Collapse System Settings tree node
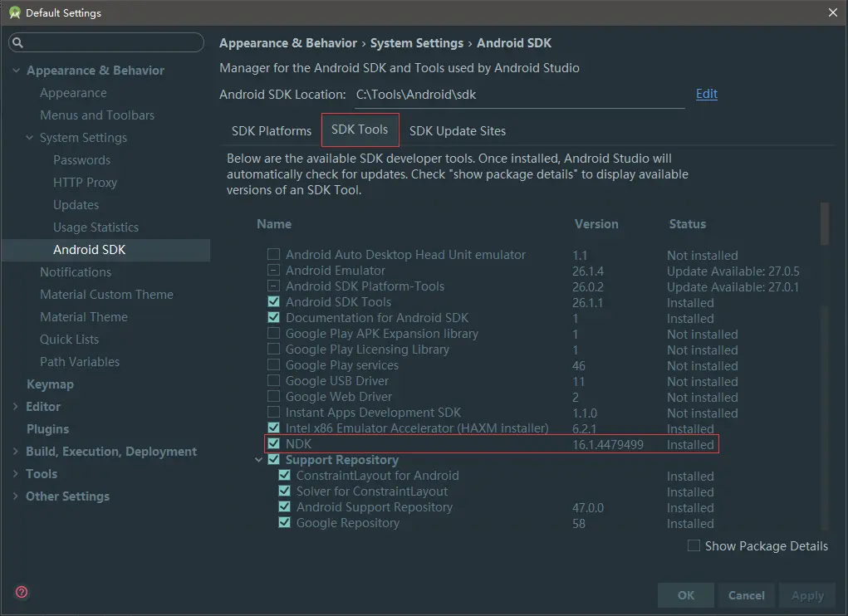 30,137
